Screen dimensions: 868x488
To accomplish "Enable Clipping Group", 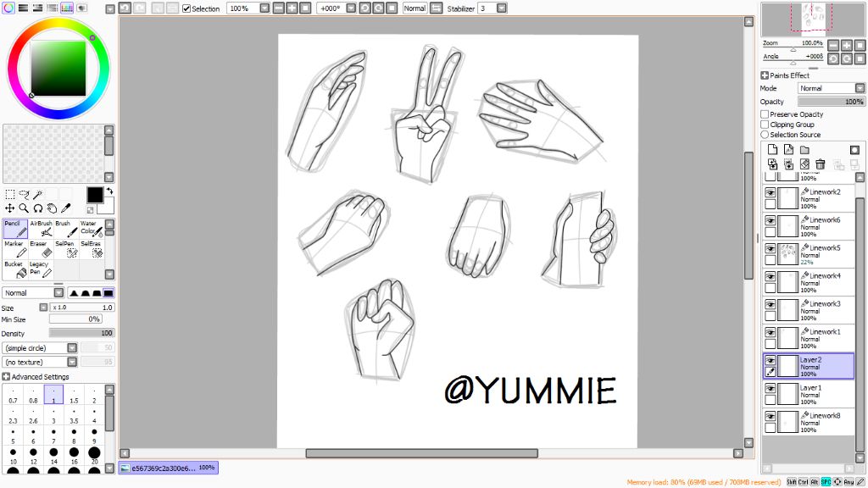I will coord(765,125).
